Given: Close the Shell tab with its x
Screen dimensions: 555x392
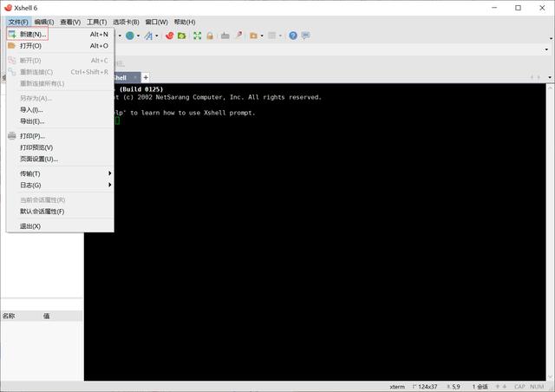Looking at the screenshot, I should click(135, 77).
